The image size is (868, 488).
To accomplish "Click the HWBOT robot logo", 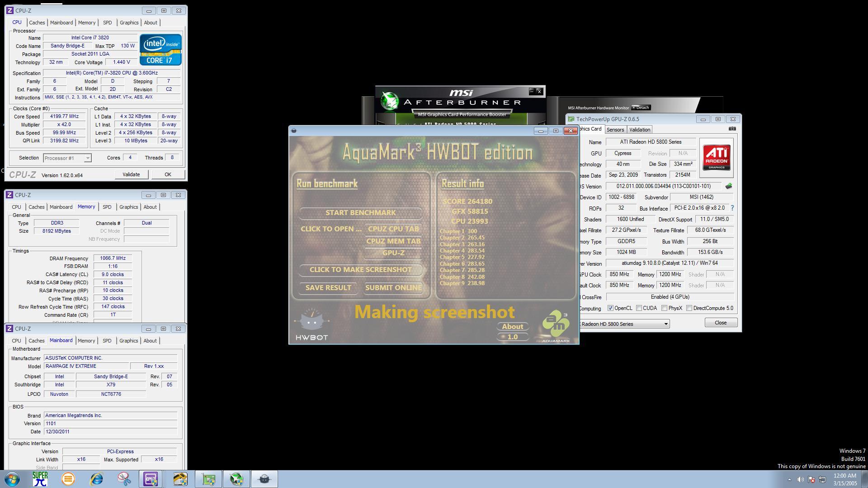I will [311, 324].
